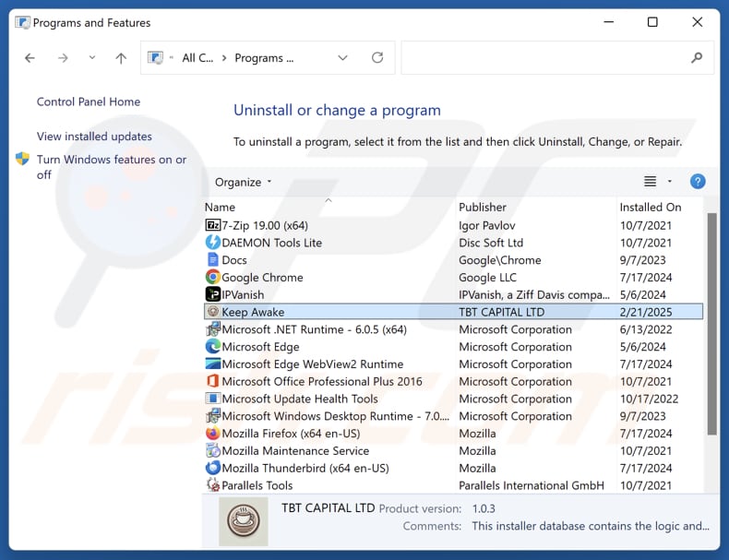Click the Google Chrome icon
Screen dimensions: 729x560
click(x=212, y=278)
